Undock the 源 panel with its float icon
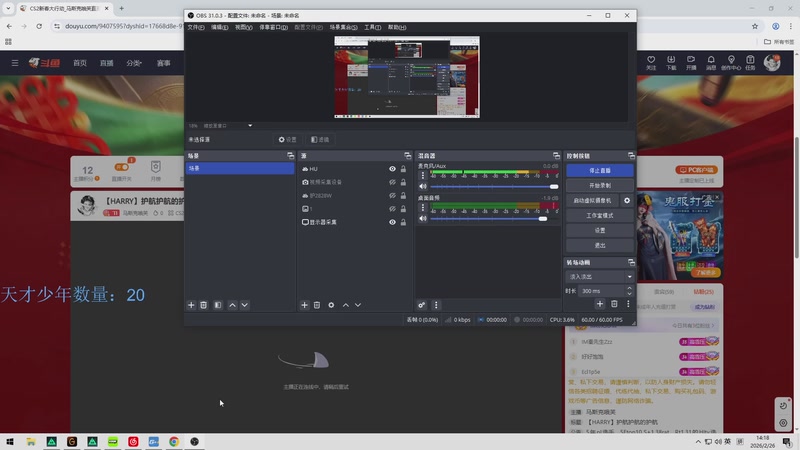This screenshot has height=450, width=800. 407,156
